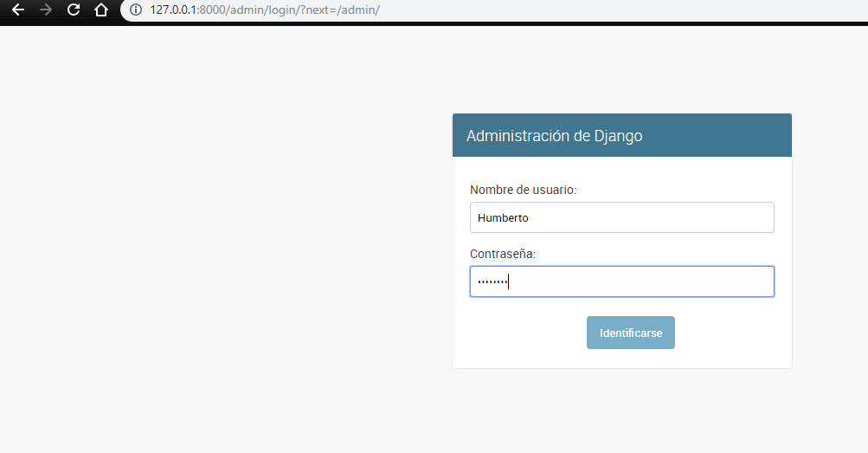Go back using the browser back arrow
Image resolution: width=868 pixels, height=453 pixels.
pyautogui.click(x=17, y=10)
